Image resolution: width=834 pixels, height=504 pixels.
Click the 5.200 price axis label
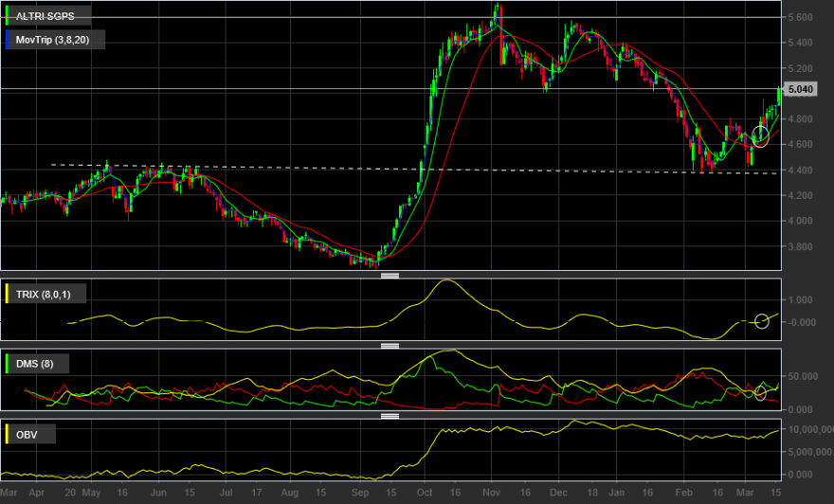pos(800,68)
